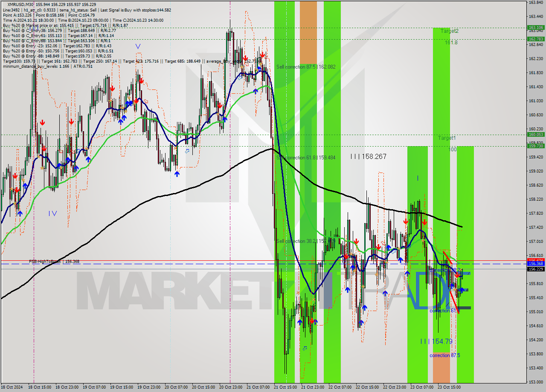546x392 pixels.
Task: Select the 'Target1' label
Action: pyautogui.click(x=447, y=138)
